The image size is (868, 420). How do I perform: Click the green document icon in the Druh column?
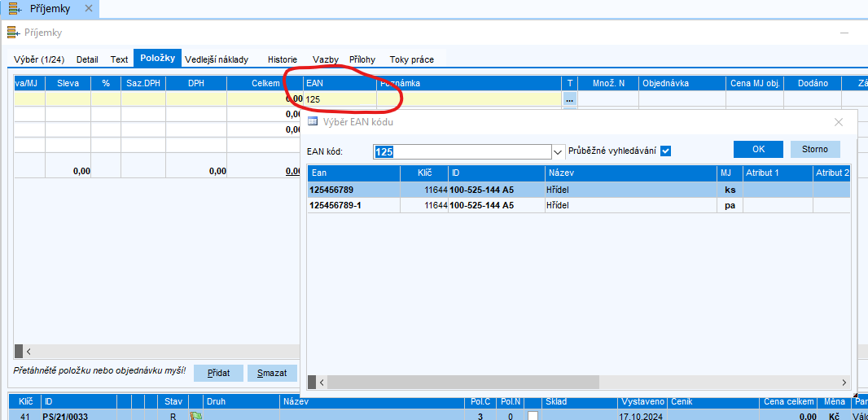[196, 416]
